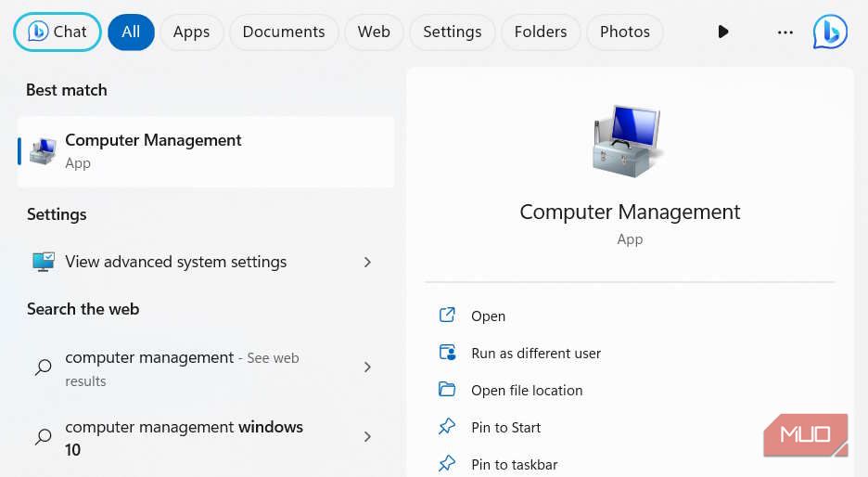Viewport: 868px width, 477px height.
Task: Click the Open icon in the actions list
Action: (447, 316)
